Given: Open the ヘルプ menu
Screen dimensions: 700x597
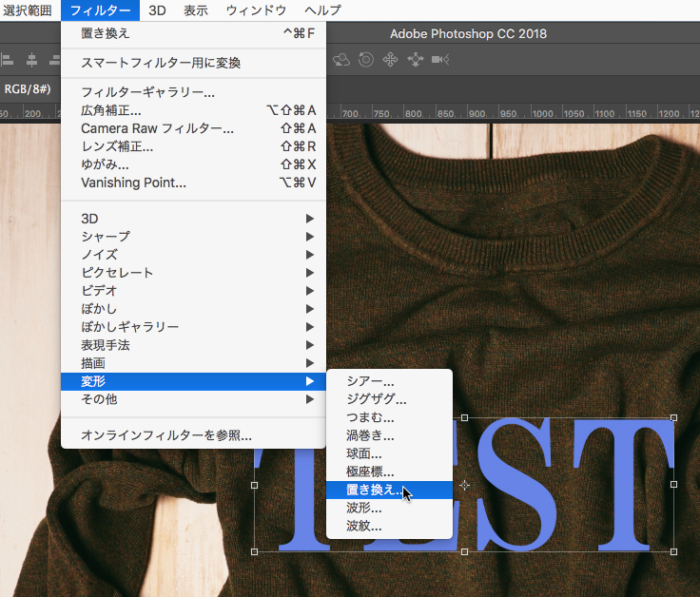Looking at the screenshot, I should [x=322, y=10].
